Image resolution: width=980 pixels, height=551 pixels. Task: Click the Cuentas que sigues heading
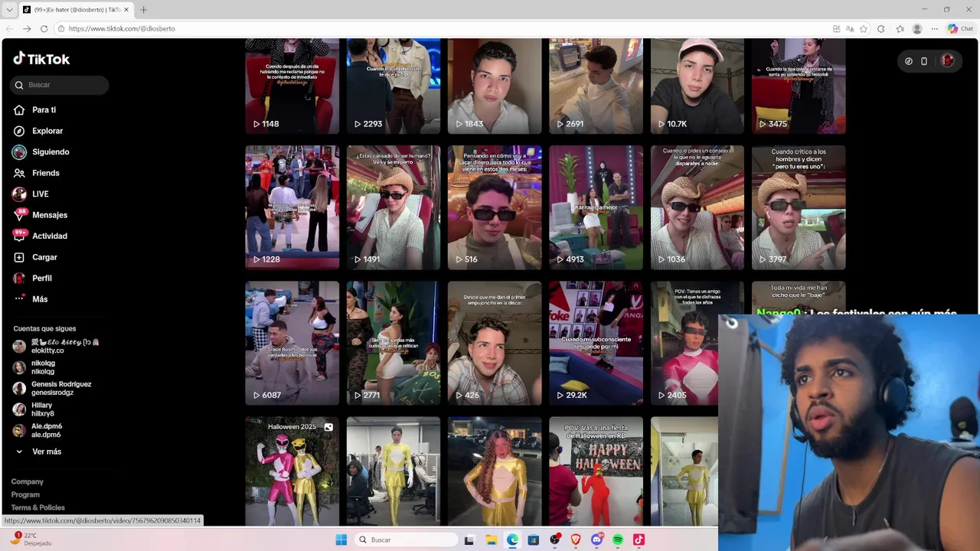coord(44,328)
